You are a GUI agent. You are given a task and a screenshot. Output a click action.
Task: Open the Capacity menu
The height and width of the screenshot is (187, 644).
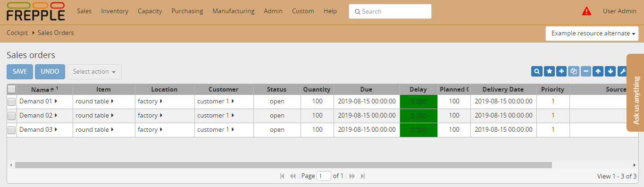coord(150,11)
